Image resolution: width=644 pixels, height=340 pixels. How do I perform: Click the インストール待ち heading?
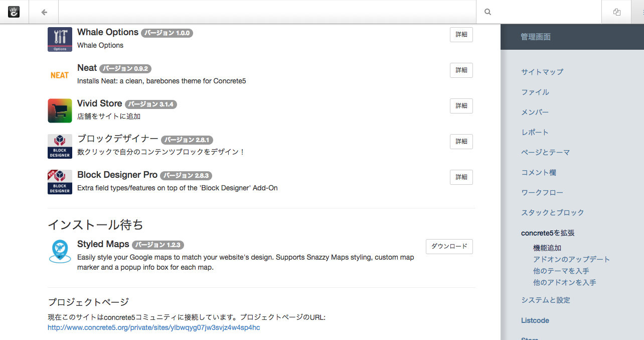point(95,224)
